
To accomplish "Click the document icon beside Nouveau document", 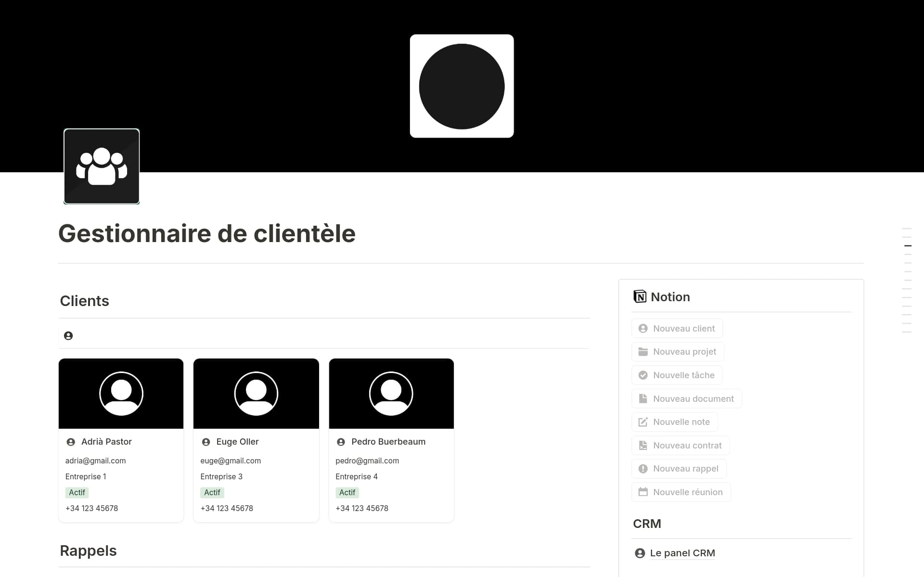I will [x=642, y=398].
